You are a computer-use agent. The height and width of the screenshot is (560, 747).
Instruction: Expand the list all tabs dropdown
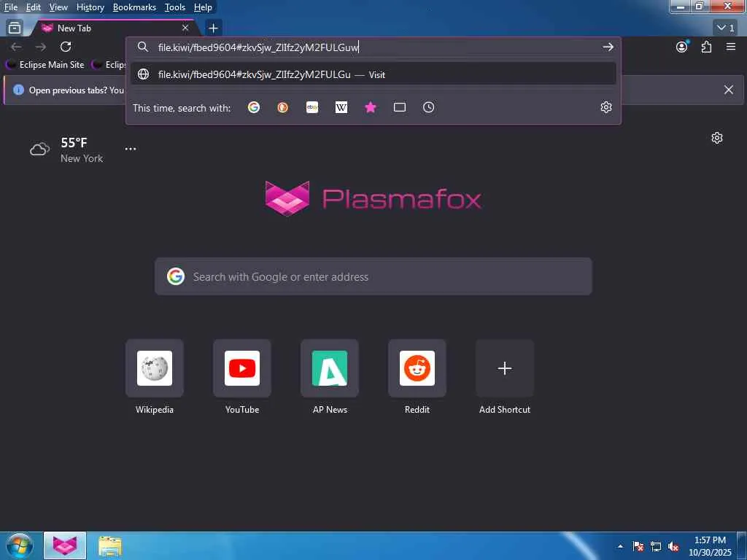tap(727, 28)
